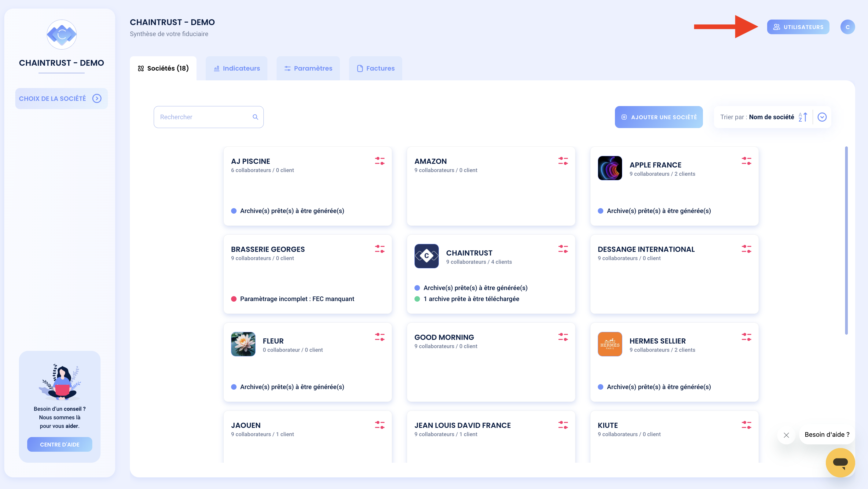Switch to the Indicateurs tab
This screenshot has width=868, height=489.
[237, 68]
